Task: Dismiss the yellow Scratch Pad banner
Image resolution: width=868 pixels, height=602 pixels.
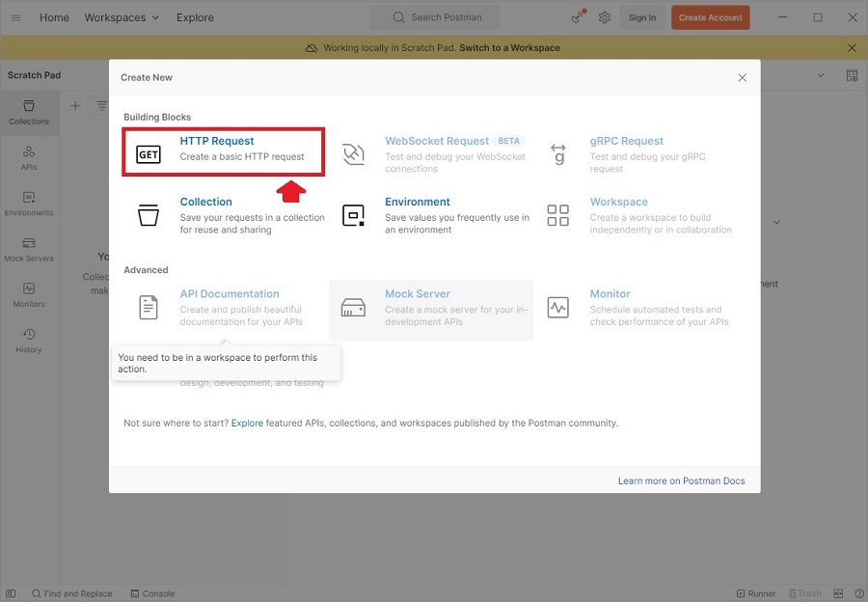Action: click(x=852, y=47)
